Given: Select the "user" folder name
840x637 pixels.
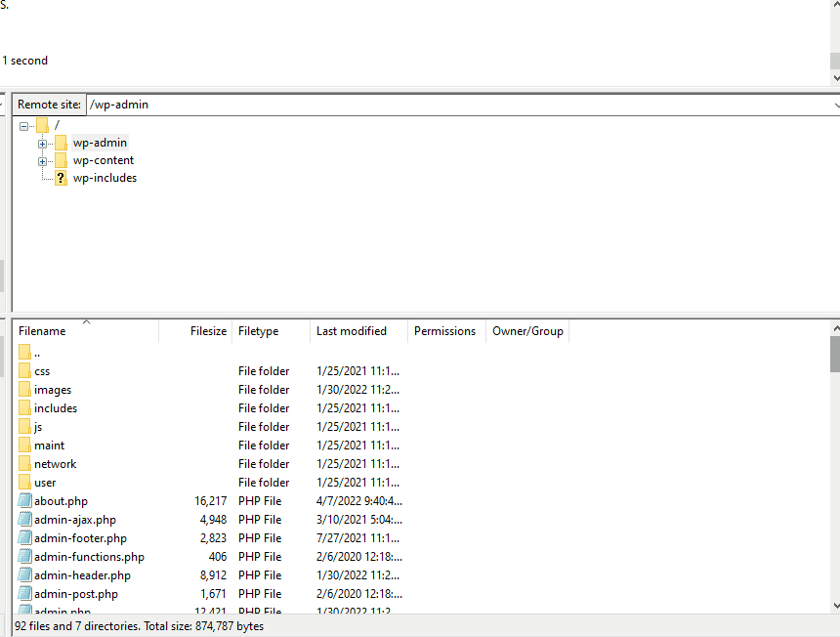Looking at the screenshot, I should click(45, 483).
